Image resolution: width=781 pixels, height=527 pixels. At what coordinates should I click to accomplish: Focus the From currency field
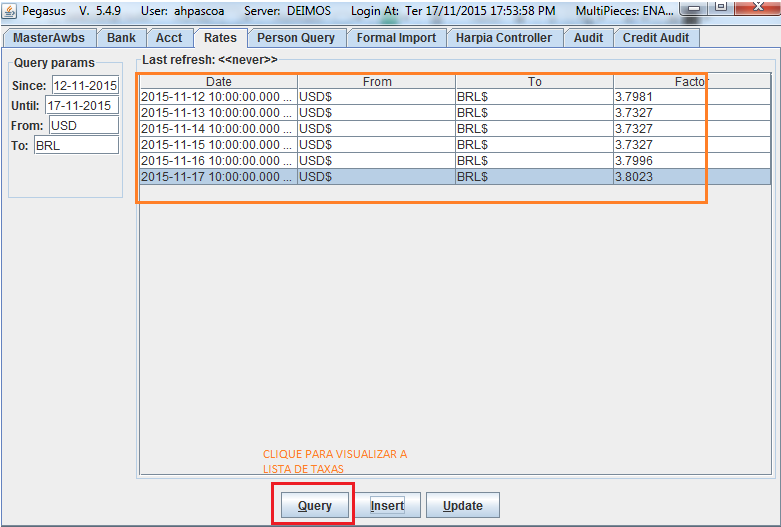(x=84, y=126)
